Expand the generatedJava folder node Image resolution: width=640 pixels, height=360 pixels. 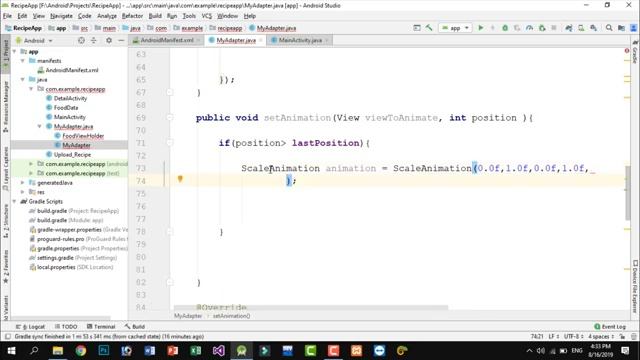pos(23,183)
